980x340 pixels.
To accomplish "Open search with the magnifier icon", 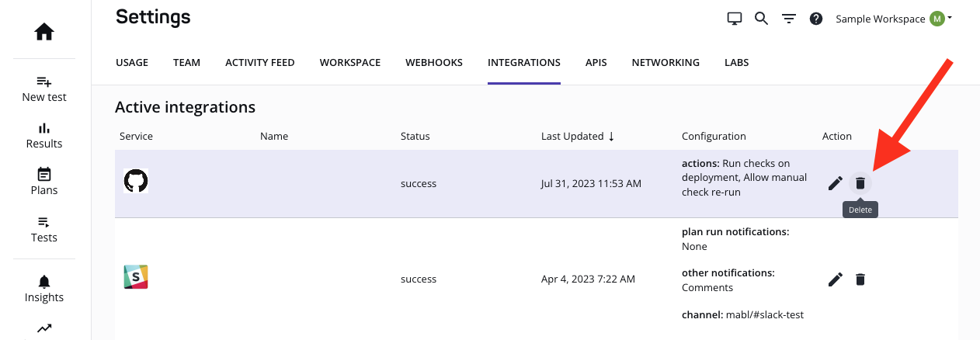I will (x=761, y=19).
